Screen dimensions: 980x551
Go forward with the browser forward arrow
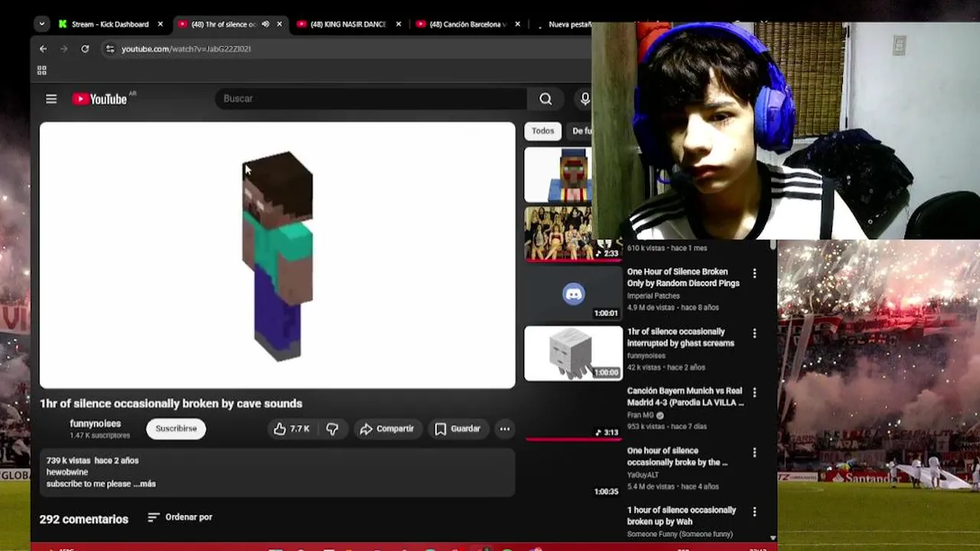pos(64,49)
